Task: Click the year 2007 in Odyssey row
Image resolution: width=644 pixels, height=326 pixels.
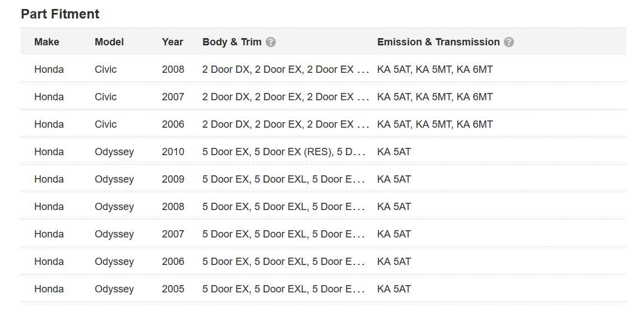Action: coord(173,234)
